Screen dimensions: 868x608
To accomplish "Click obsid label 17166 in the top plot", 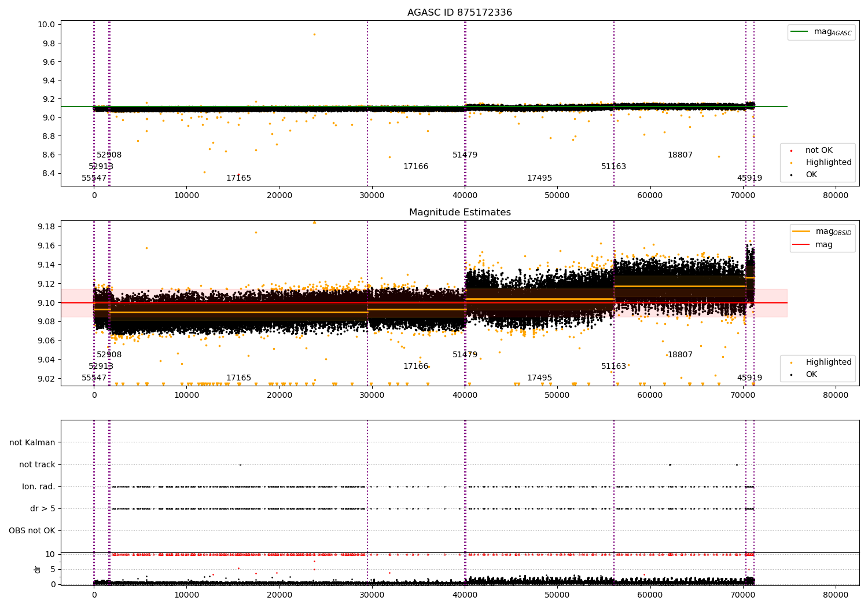I will click(415, 166).
